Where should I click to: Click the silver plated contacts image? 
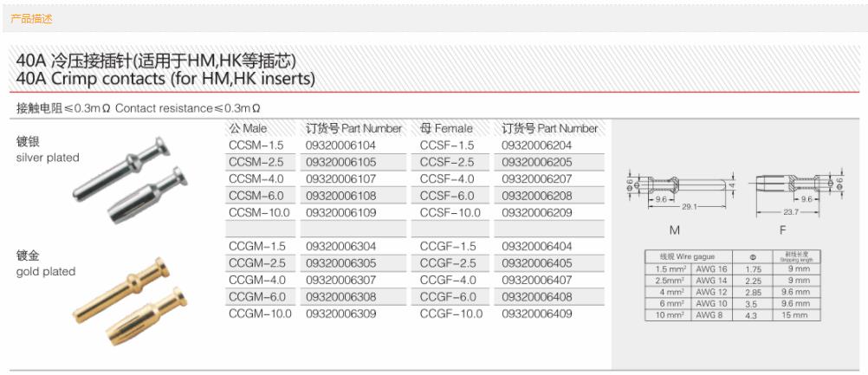coord(141,178)
